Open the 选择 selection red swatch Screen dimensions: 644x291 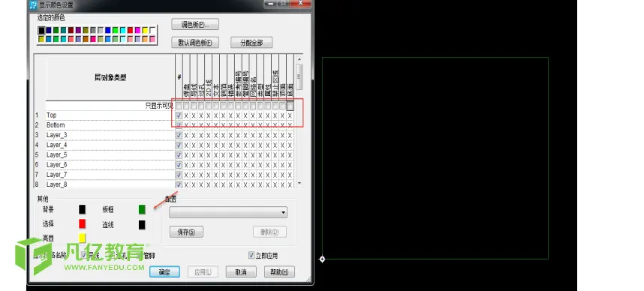82,223
